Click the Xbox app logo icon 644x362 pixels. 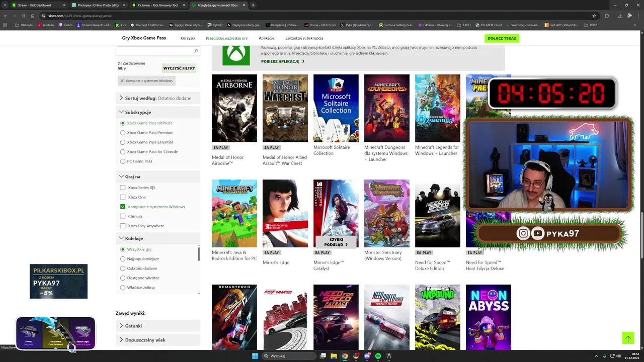tap(236, 55)
